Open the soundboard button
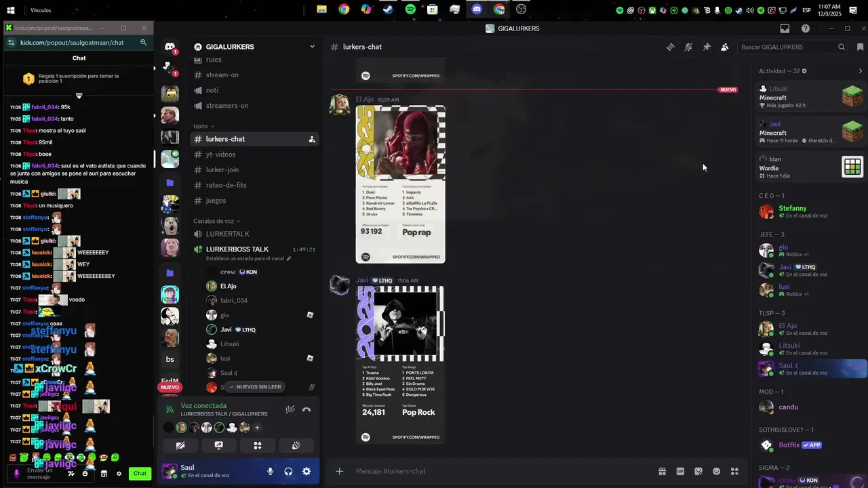Image resolution: width=868 pixels, height=488 pixels. [x=296, y=445]
